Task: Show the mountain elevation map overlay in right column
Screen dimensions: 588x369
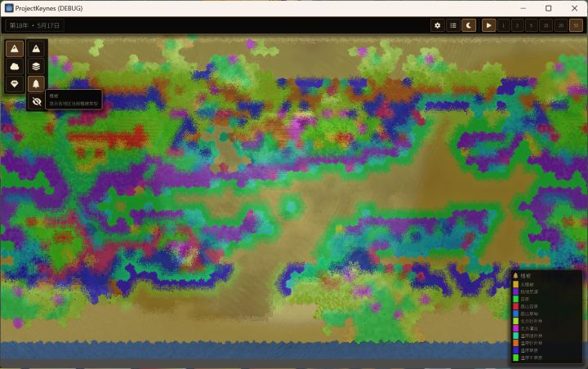Action: tap(36, 48)
